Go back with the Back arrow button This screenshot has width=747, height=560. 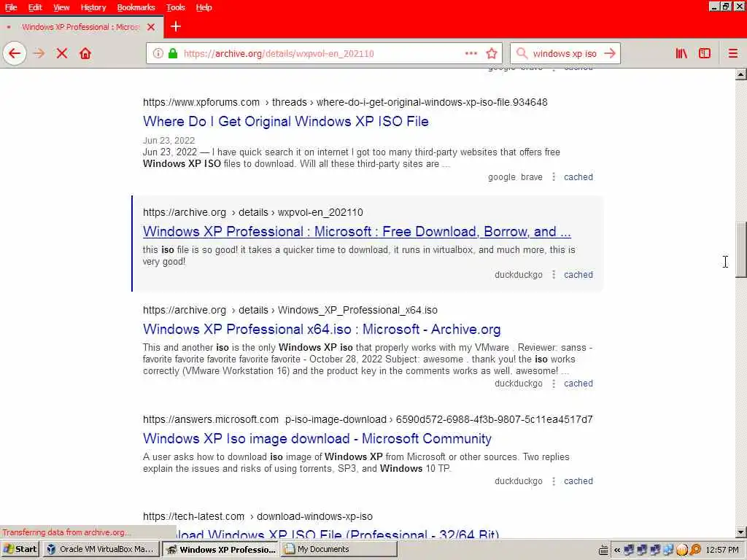pos(15,53)
